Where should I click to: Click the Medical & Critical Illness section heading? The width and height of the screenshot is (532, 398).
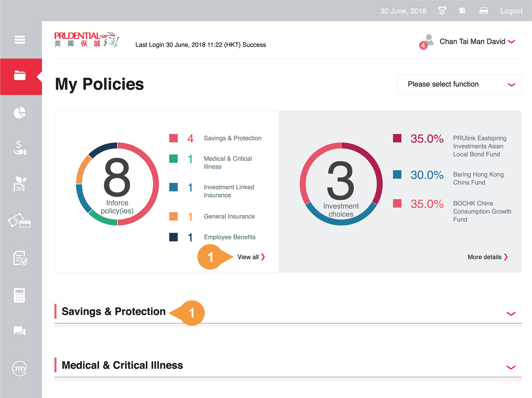[122, 365]
